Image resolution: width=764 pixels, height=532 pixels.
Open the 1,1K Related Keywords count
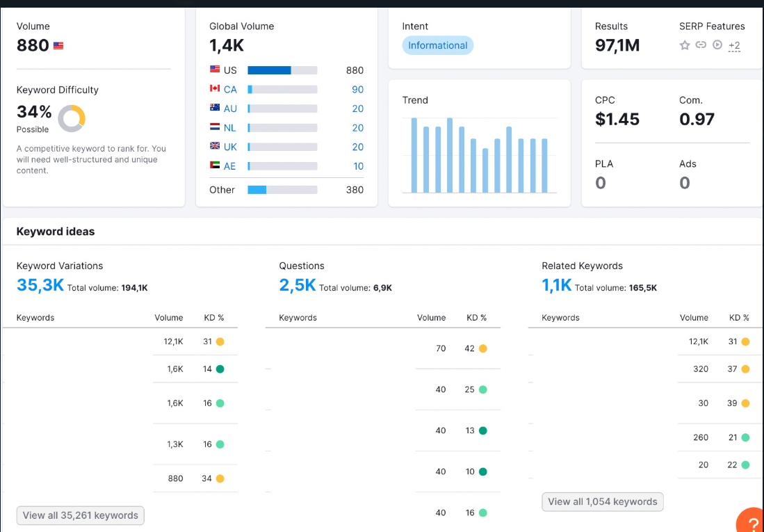click(556, 284)
